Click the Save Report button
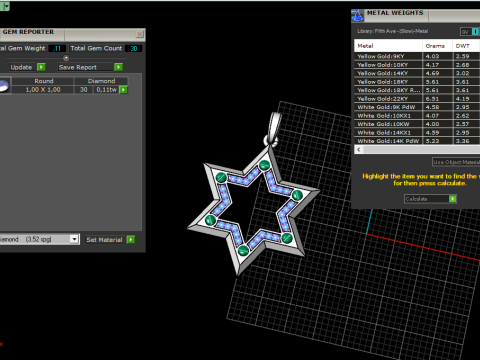The height and width of the screenshot is (360, 480). coord(86,67)
